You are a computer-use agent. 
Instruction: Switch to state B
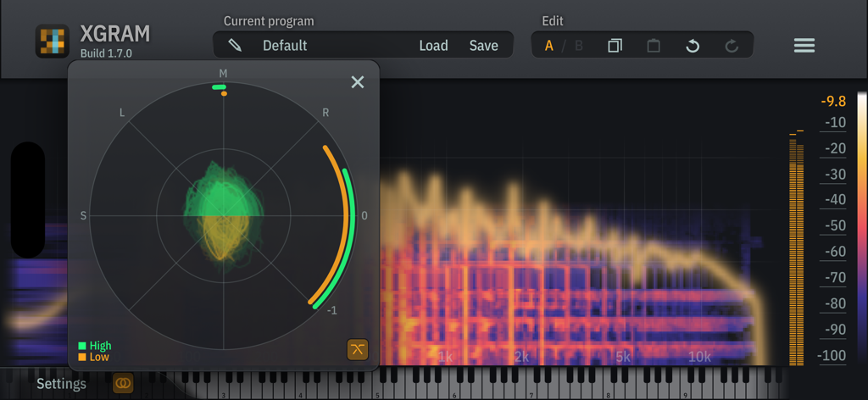(x=579, y=46)
